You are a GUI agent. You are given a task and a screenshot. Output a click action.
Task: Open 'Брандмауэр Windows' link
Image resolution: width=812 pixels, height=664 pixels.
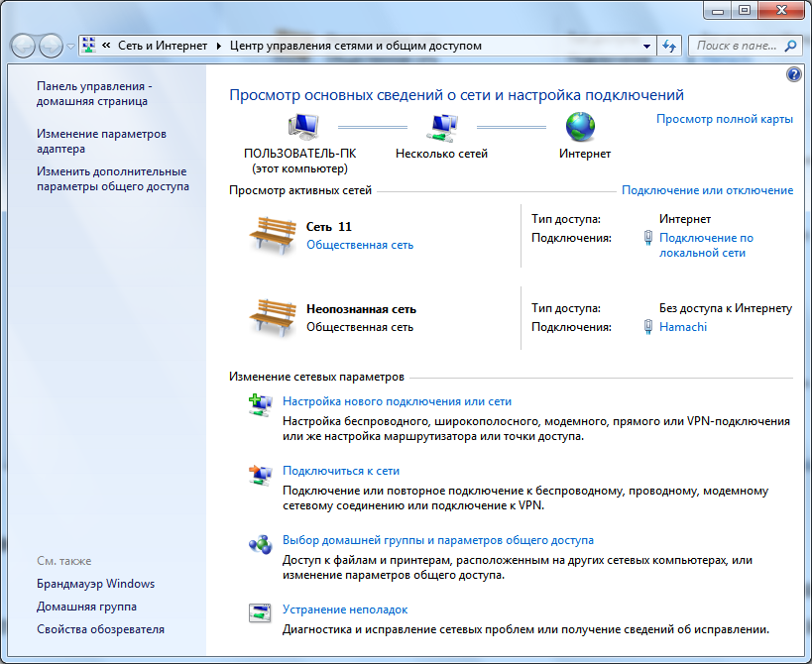95,584
